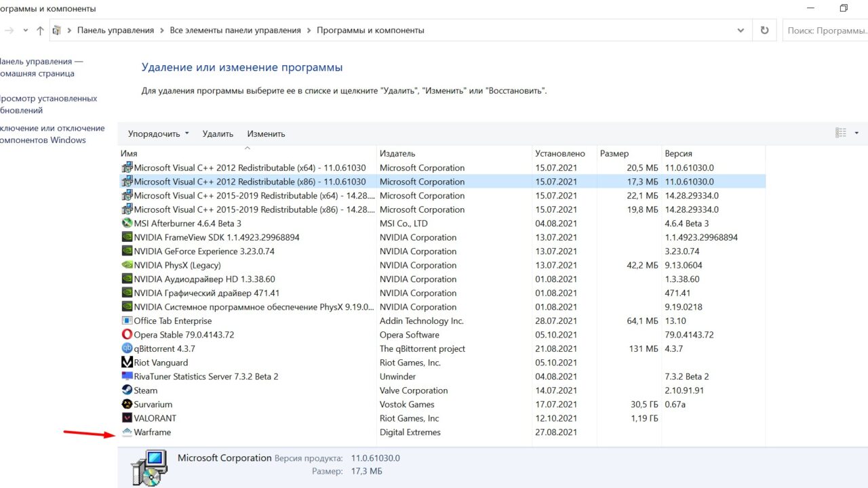Click the NVIDIA GeForce Experience icon
Screen dimensions: 868x488
(127, 251)
